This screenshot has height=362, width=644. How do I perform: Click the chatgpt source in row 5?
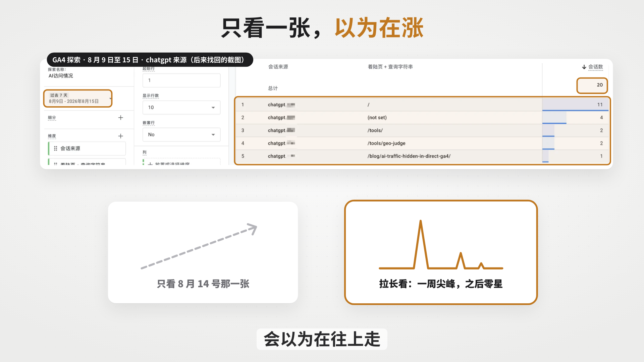pyautogui.click(x=281, y=156)
